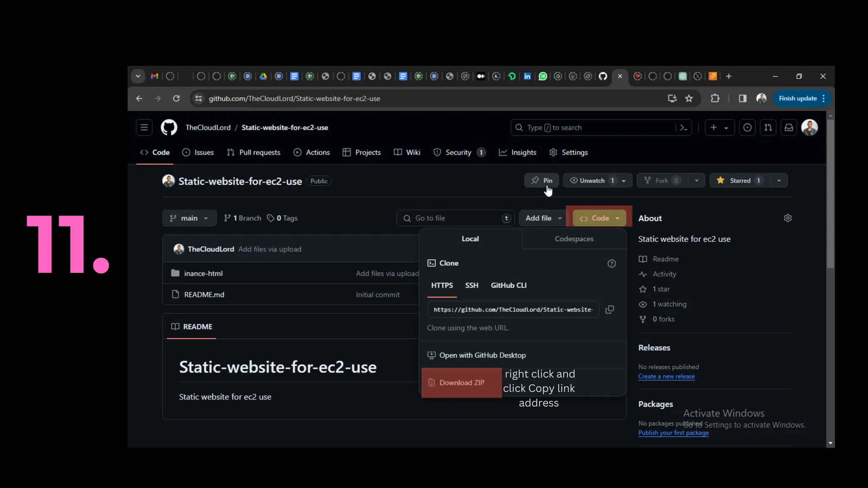View the Insights tab
This screenshot has height=488, width=868.
[x=517, y=152]
